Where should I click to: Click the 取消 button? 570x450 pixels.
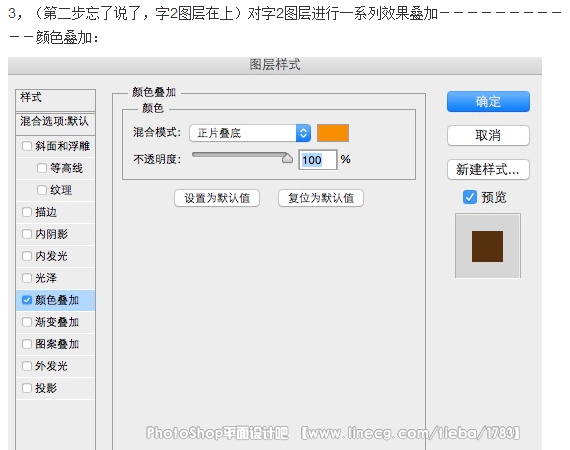pos(488,136)
